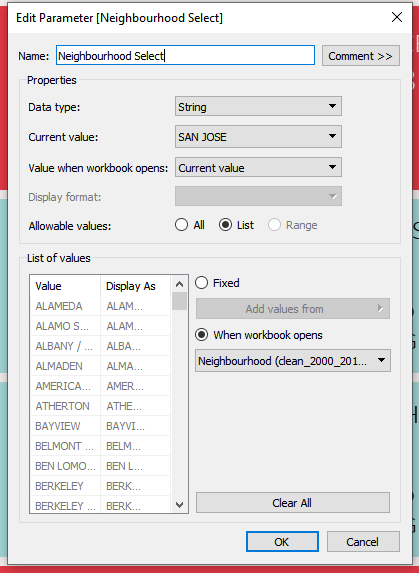Click the list scroll down arrow
The width and height of the screenshot is (419, 573).
tap(179, 505)
